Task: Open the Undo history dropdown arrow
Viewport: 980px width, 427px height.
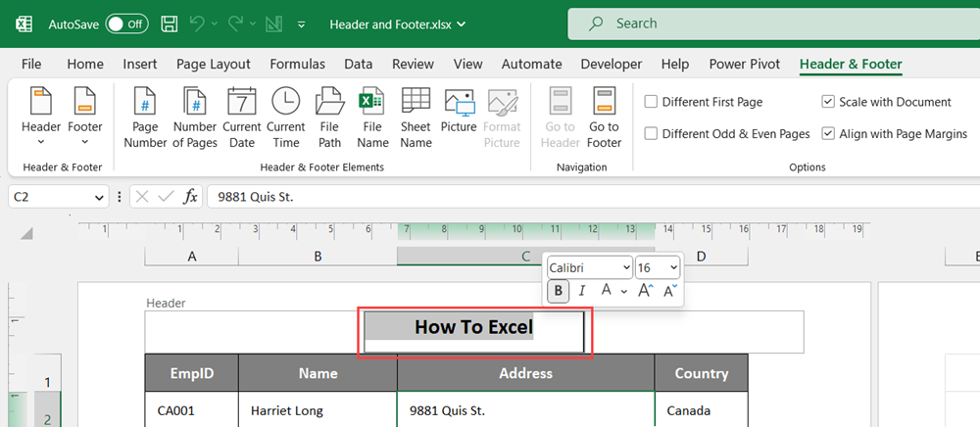Action: pos(215,24)
